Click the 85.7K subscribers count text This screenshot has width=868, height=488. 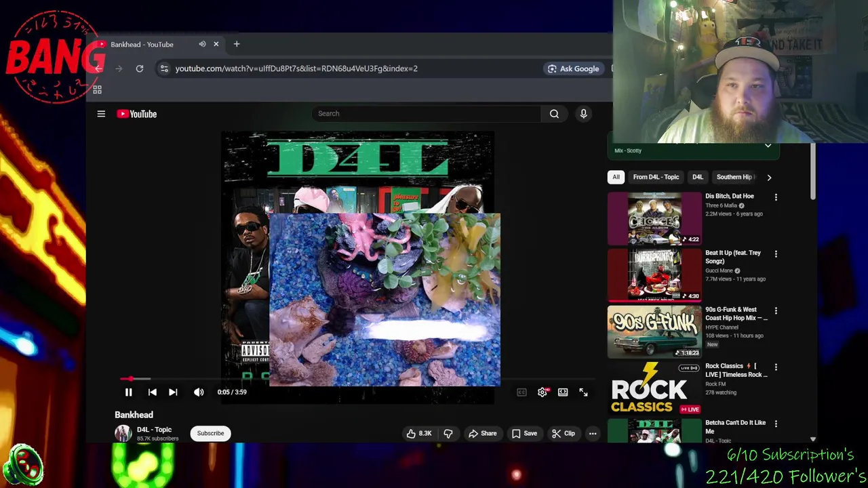pyautogui.click(x=157, y=439)
